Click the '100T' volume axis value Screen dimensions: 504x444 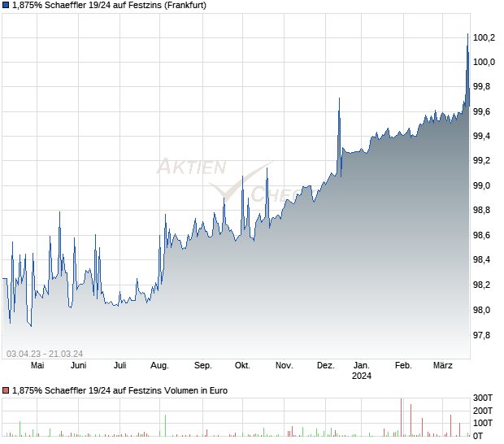483,423
